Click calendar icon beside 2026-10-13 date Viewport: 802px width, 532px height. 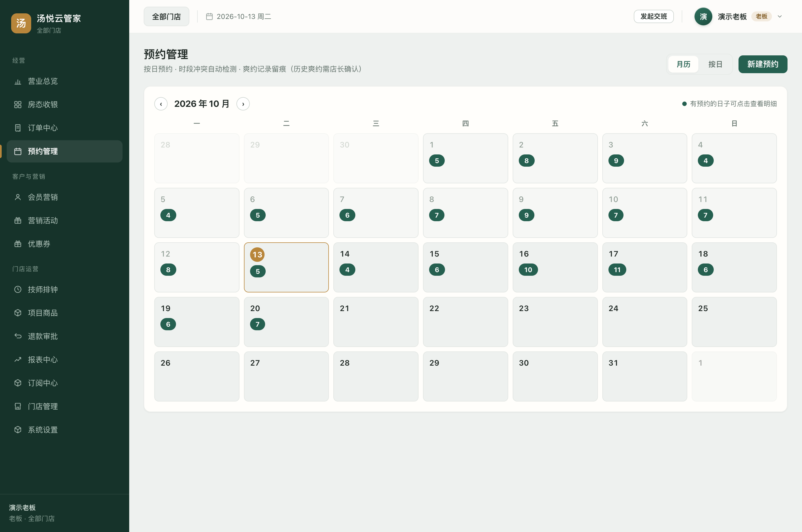209,16
